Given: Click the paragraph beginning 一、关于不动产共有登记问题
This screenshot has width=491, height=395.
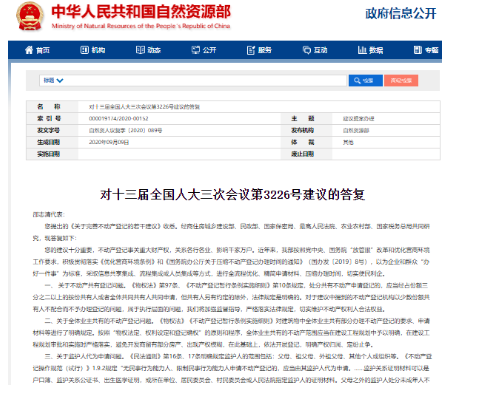Looking at the screenshot, I should coord(231,297).
